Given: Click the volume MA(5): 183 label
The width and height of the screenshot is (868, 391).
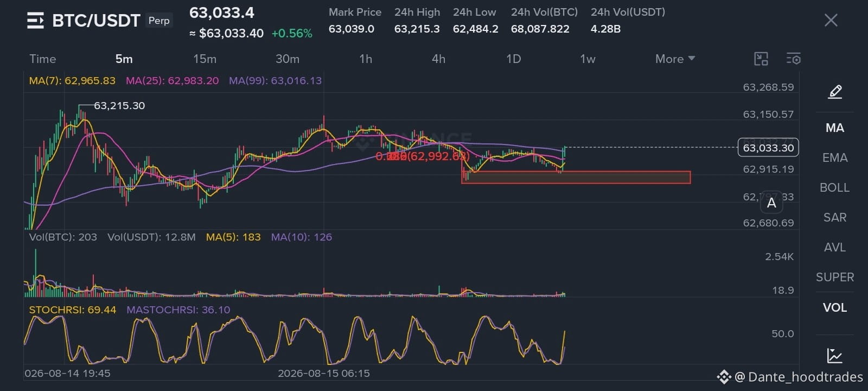Looking at the screenshot, I should [233, 237].
